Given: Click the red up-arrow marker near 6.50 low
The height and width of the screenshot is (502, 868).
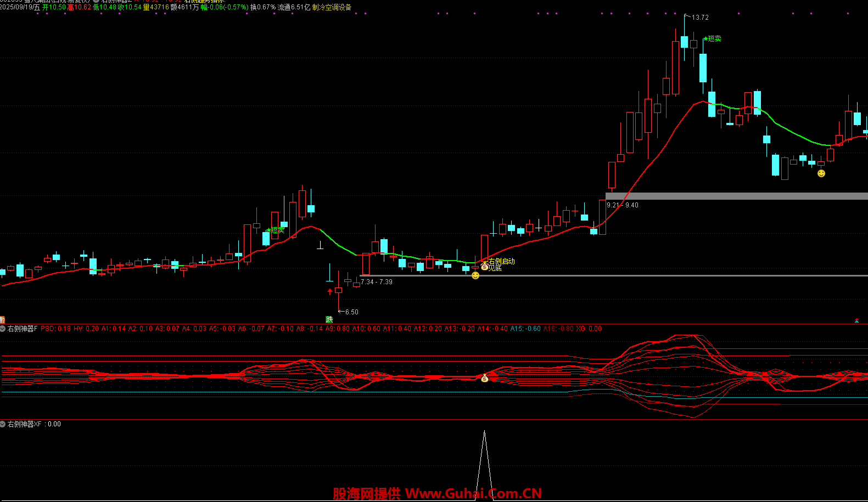Looking at the screenshot, I should coord(330,291).
